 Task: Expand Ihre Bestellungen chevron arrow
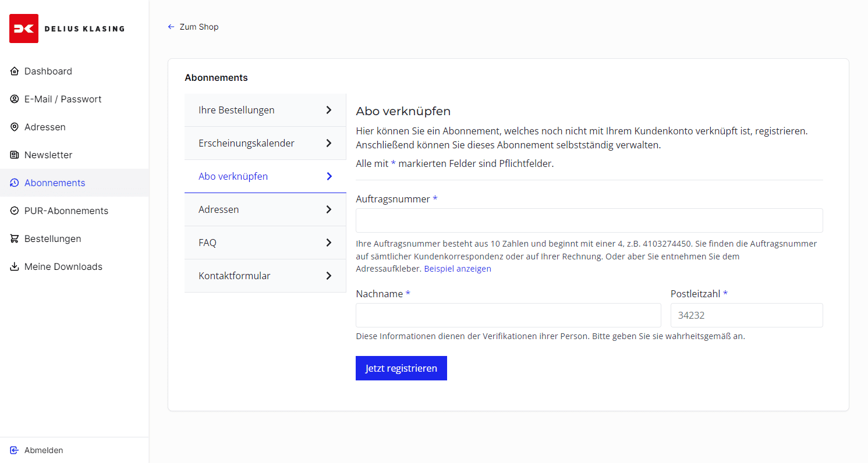(x=329, y=110)
